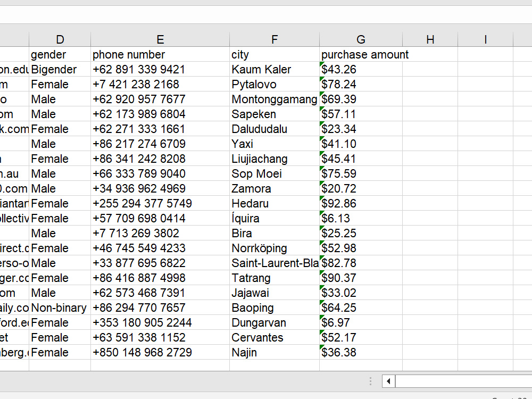
Task: Select purchase amount cell '$92.86'
Action: pos(361,203)
